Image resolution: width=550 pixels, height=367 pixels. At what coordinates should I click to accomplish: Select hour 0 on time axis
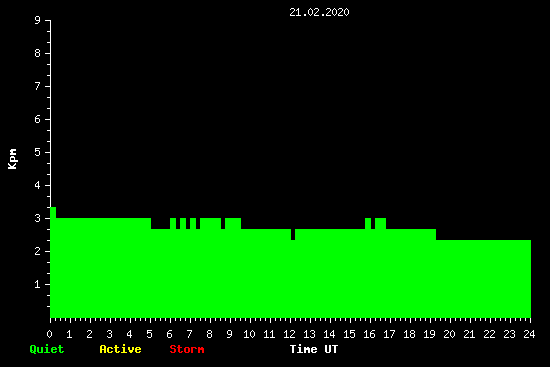tap(49, 334)
